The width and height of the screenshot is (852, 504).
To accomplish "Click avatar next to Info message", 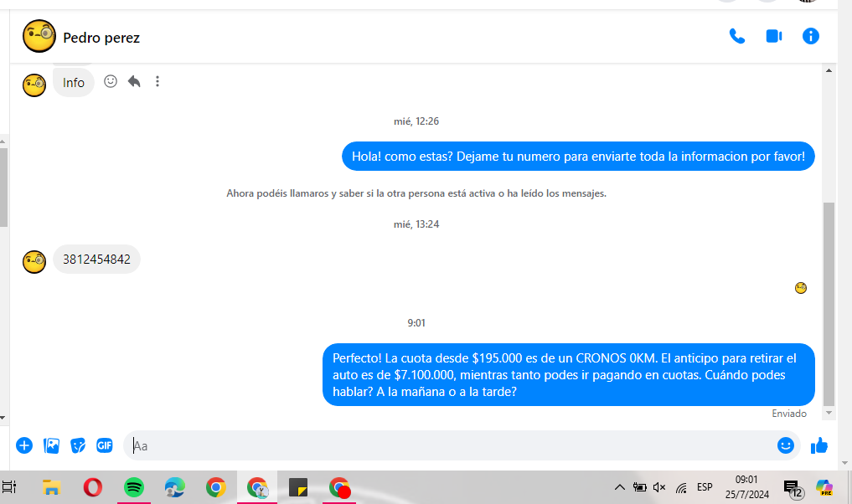I will [34, 85].
